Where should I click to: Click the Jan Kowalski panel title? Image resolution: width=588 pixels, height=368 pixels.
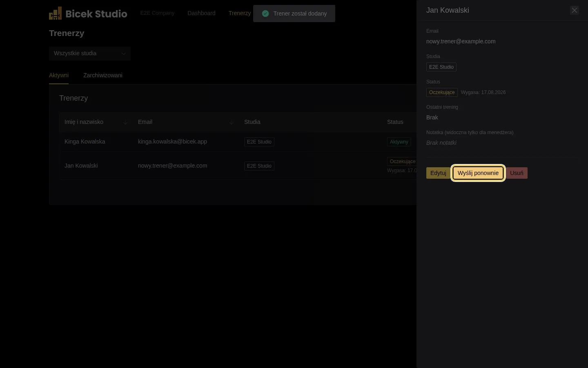click(x=448, y=10)
